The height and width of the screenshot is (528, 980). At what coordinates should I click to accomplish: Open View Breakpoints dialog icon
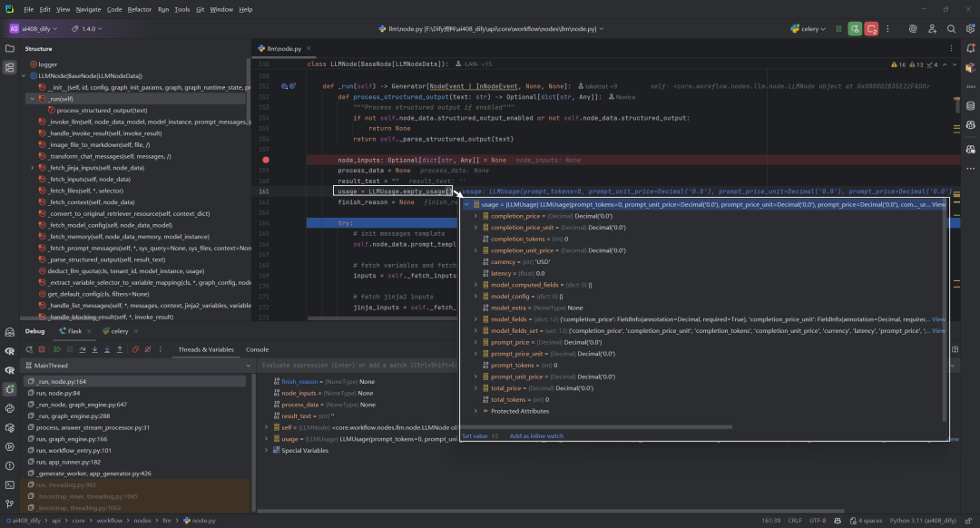coord(135,349)
